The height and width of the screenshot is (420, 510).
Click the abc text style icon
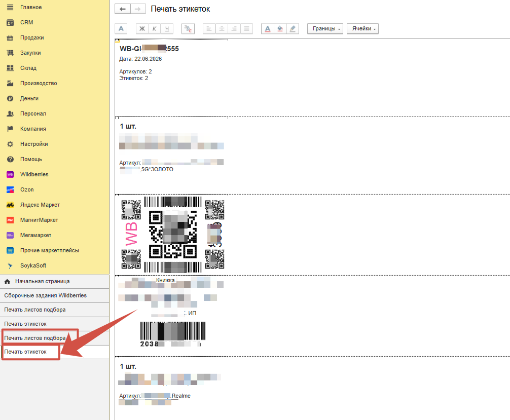[188, 28]
